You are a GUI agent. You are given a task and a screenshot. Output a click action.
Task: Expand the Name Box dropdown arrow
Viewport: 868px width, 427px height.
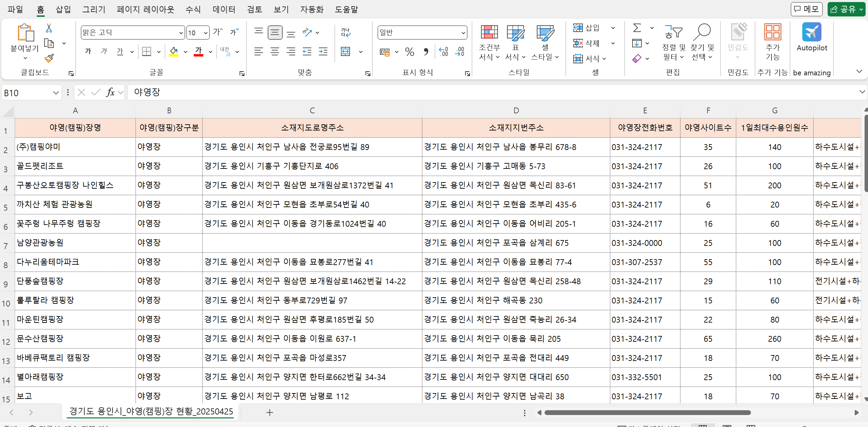pos(56,93)
